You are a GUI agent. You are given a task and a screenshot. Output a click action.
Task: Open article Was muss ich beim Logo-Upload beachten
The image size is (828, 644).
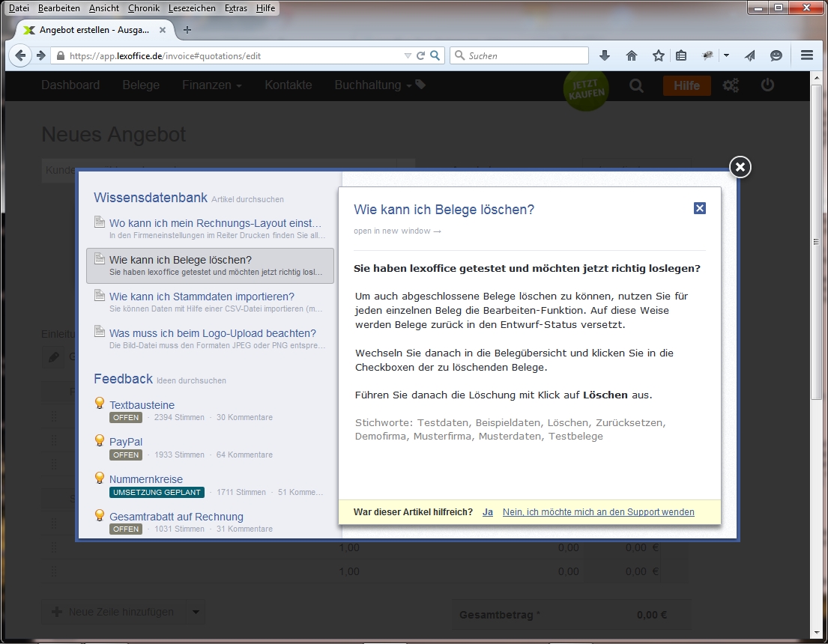tap(213, 333)
